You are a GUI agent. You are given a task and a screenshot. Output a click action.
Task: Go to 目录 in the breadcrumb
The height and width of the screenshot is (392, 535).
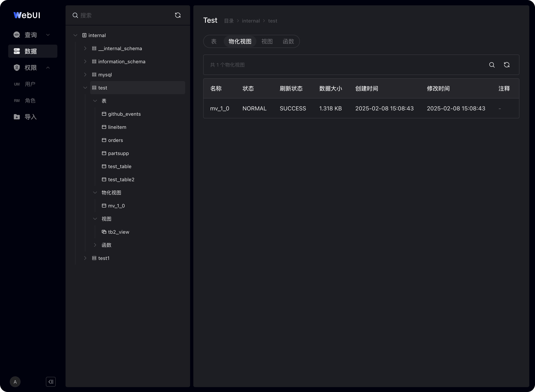pos(229,21)
